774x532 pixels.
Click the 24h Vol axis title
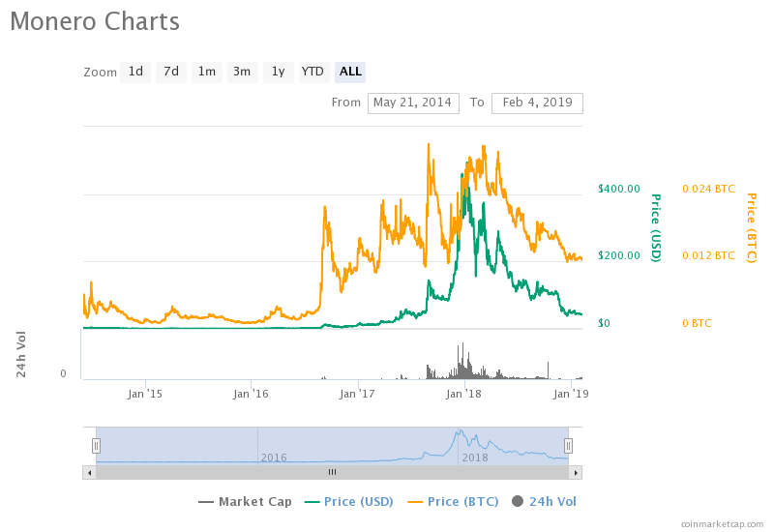pos(21,354)
